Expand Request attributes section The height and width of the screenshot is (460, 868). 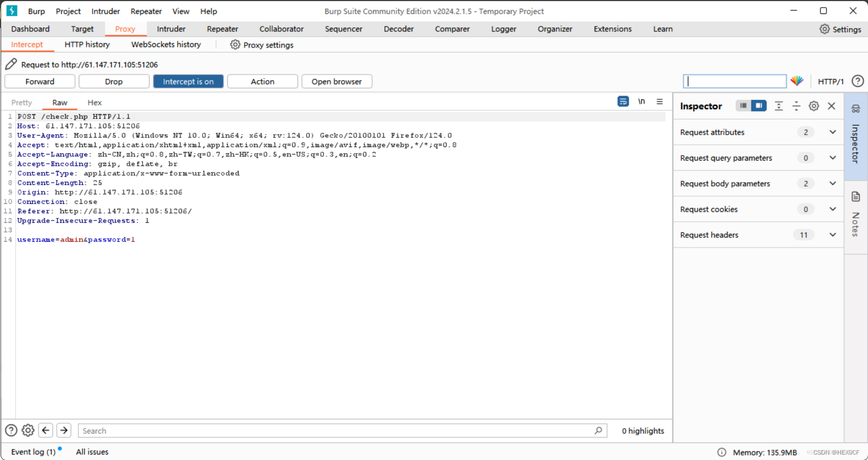[832, 132]
